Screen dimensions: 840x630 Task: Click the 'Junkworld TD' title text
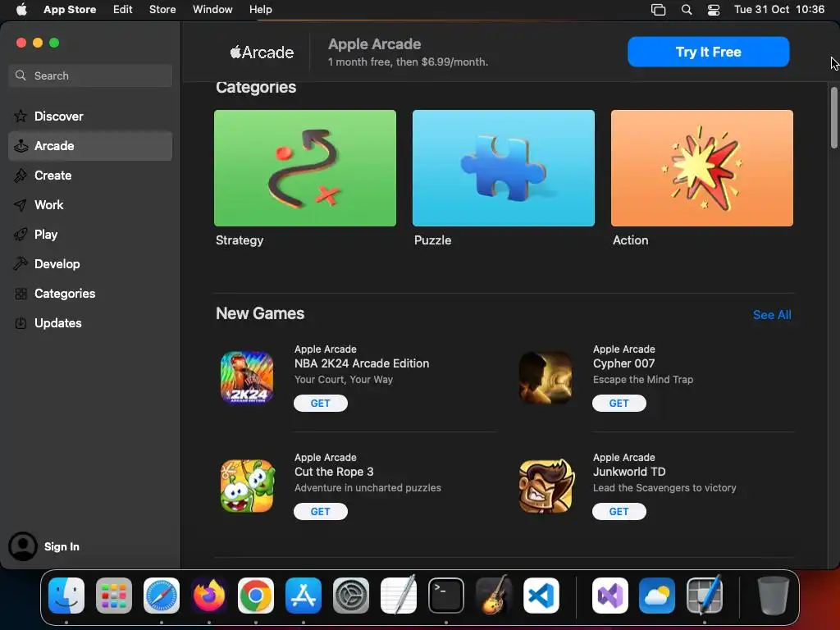pyautogui.click(x=629, y=472)
